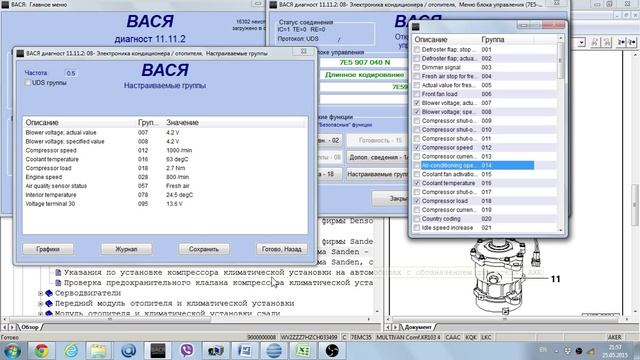The width and height of the screenshot is (640, 360).
Task: Uncheck the 'Coolant temperature' 016 group
Action: tap(417, 183)
